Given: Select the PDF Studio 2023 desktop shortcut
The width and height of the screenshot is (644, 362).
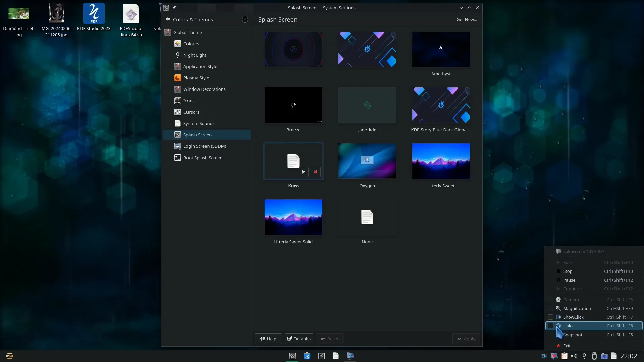Looking at the screenshot, I should [94, 17].
